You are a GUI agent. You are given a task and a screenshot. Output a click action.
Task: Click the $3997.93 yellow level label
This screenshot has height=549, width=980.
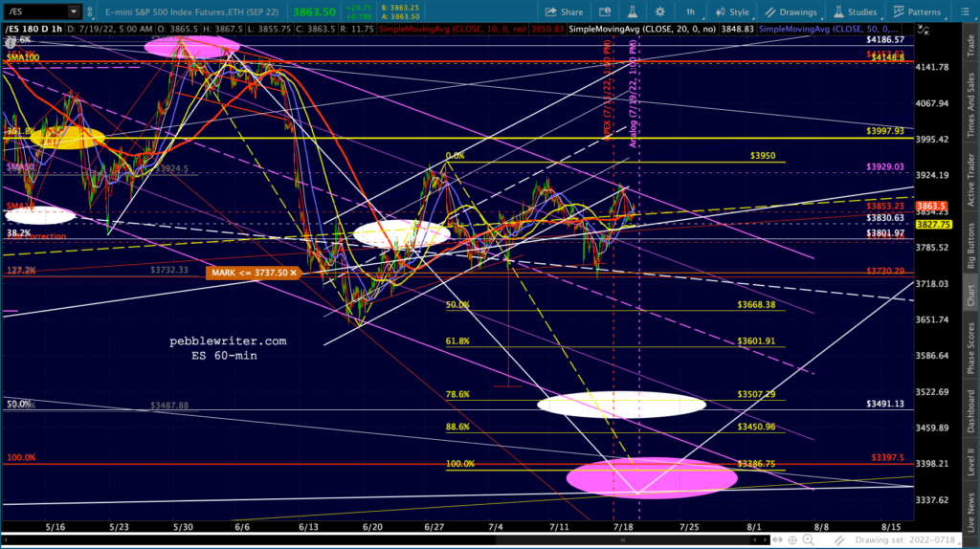click(885, 130)
